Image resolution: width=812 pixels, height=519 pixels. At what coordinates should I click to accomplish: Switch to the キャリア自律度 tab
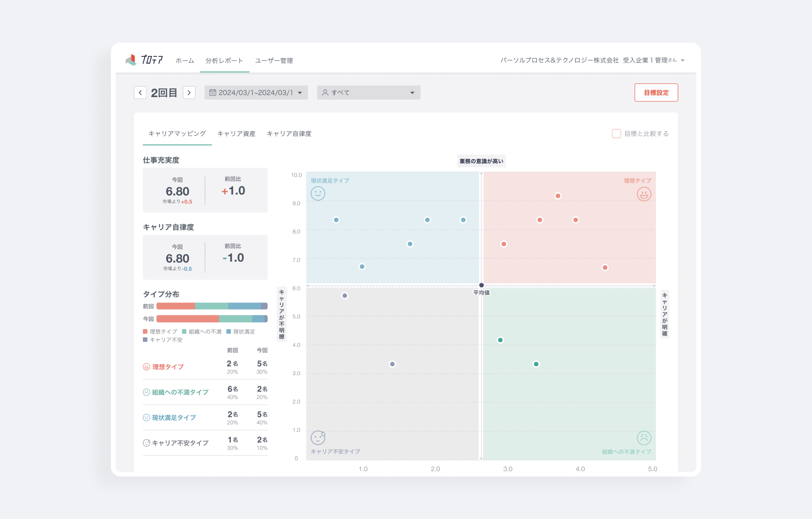289,134
